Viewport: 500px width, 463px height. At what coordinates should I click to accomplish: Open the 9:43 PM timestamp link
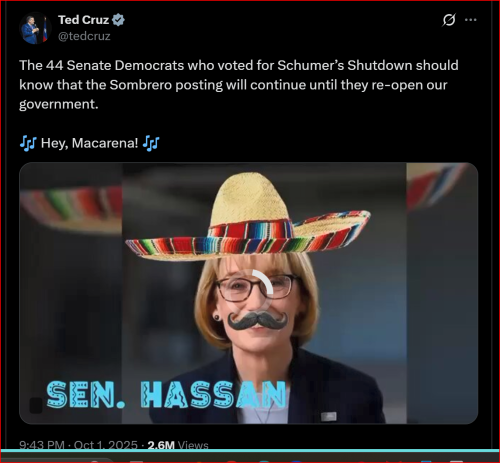click(x=42, y=445)
